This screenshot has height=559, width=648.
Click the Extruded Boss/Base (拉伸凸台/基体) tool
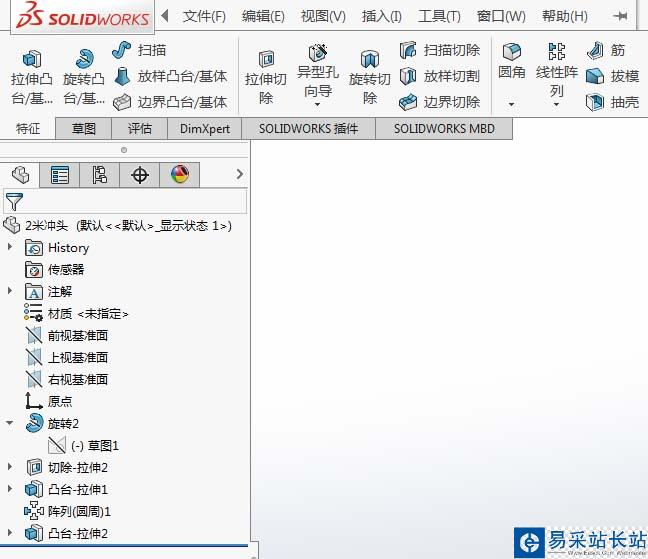(32, 77)
